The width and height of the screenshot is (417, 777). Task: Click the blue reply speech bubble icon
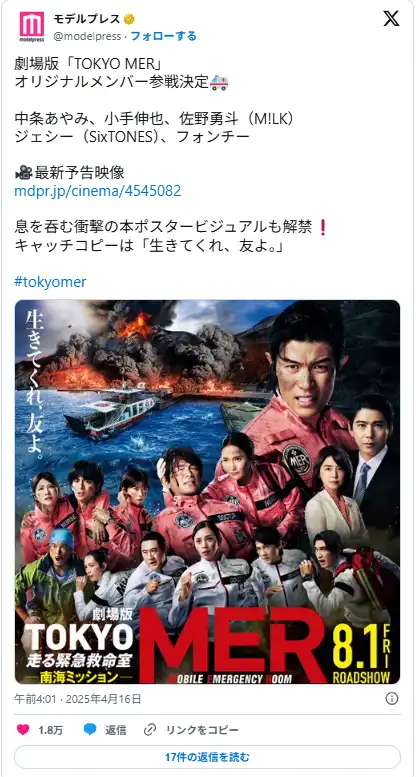pyautogui.click(x=90, y=729)
